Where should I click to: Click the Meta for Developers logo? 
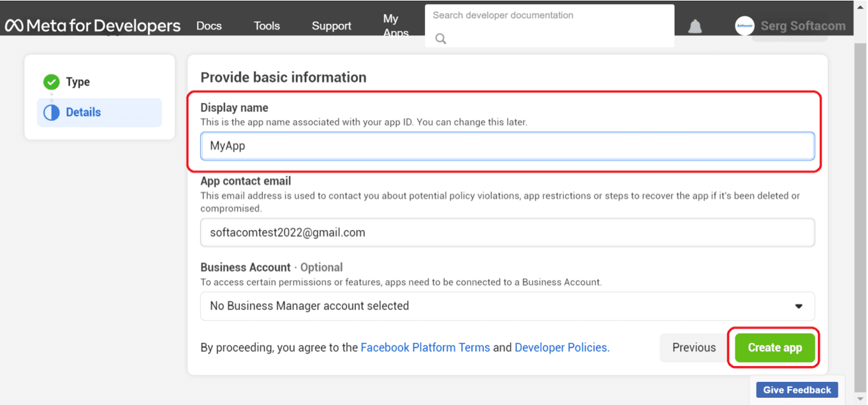pyautogui.click(x=93, y=26)
